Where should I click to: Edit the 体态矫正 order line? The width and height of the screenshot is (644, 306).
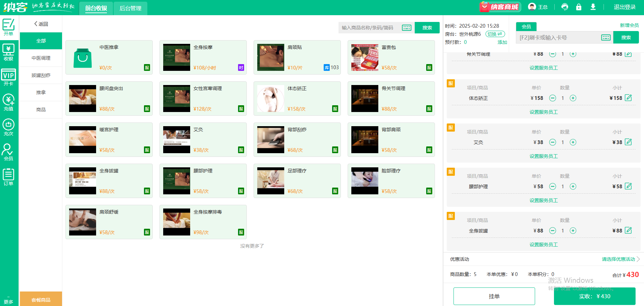(628, 98)
